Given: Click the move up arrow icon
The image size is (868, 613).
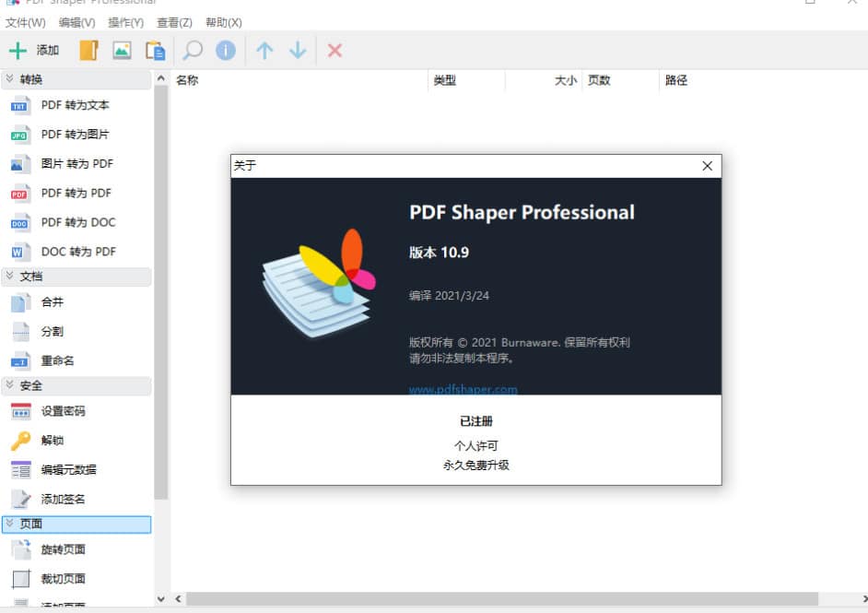Looking at the screenshot, I should pyautogui.click(x=264, y=51).
